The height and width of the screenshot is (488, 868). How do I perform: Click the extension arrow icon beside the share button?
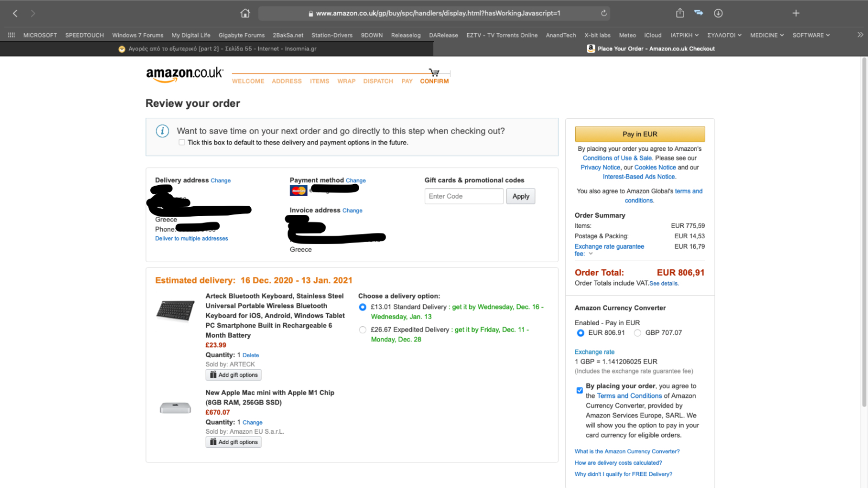699,12
